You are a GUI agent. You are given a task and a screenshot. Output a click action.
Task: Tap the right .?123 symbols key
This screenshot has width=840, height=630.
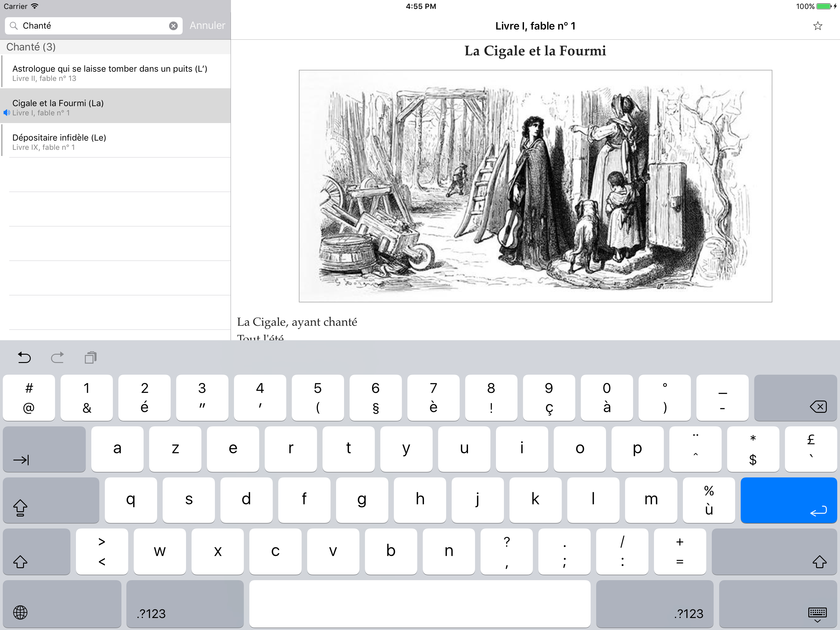(655, 604)
